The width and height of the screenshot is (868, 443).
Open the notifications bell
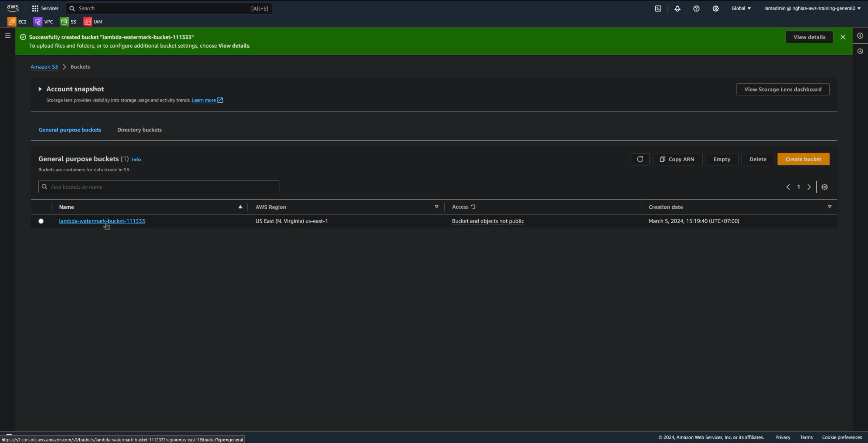pos(677,8)
